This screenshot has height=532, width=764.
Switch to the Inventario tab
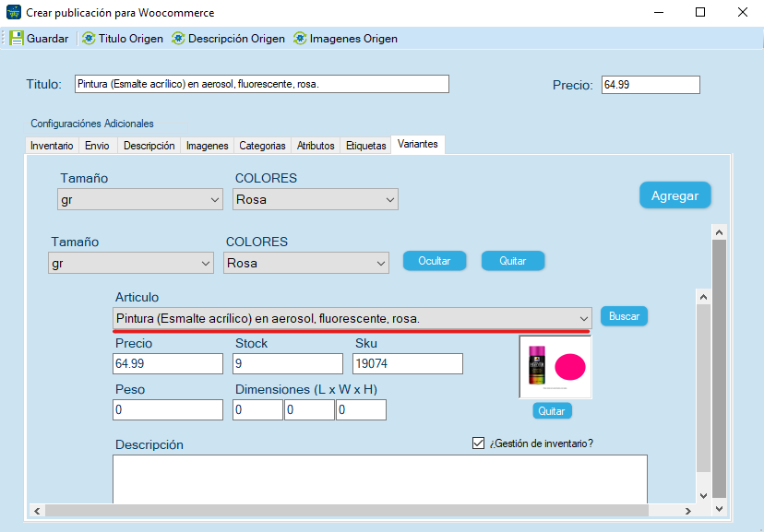(52, 146)
